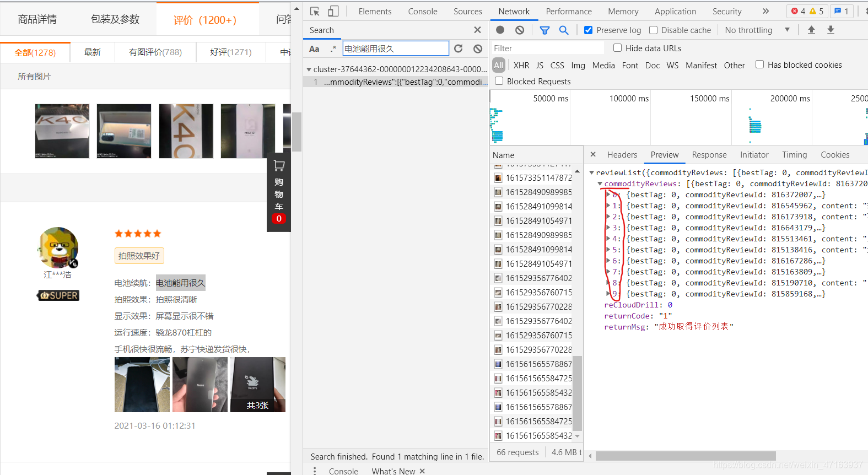This screenshot has width=868, height=475.
Task: Select the inspect element cursor icon
Action: pos(315,11)
